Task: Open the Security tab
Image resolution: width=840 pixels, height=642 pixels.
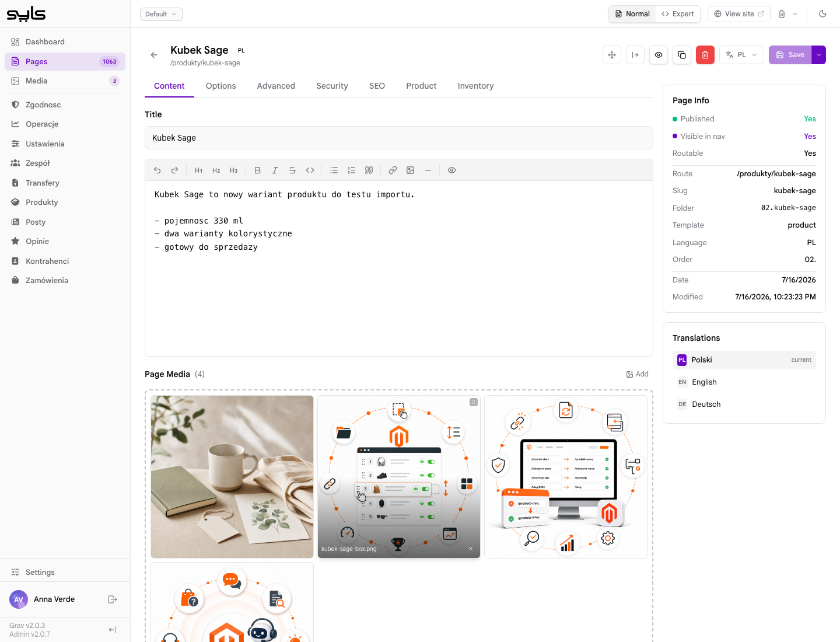Action: [332, 86]
